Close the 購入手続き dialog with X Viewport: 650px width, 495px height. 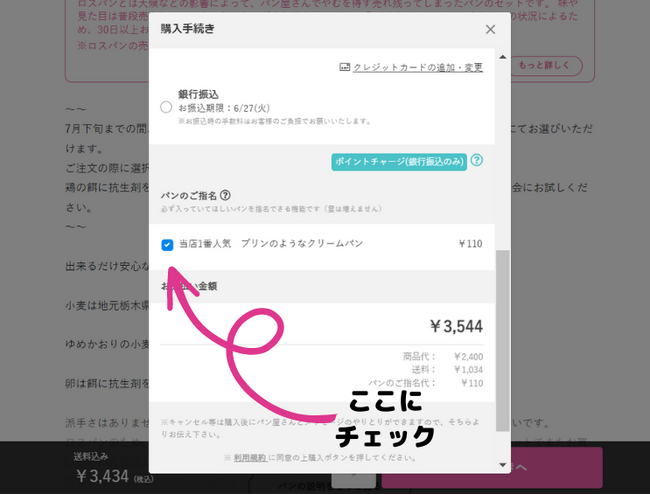point(490,30)
